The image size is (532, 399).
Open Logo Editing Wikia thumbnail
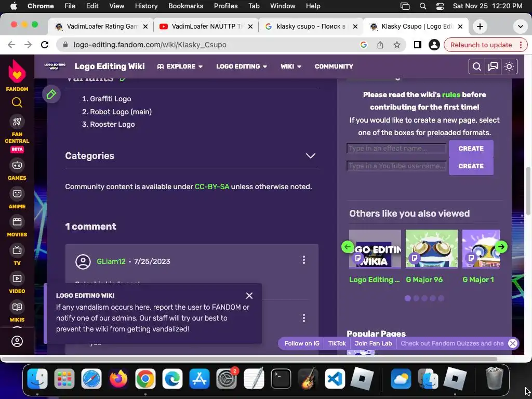pos(375,249)
